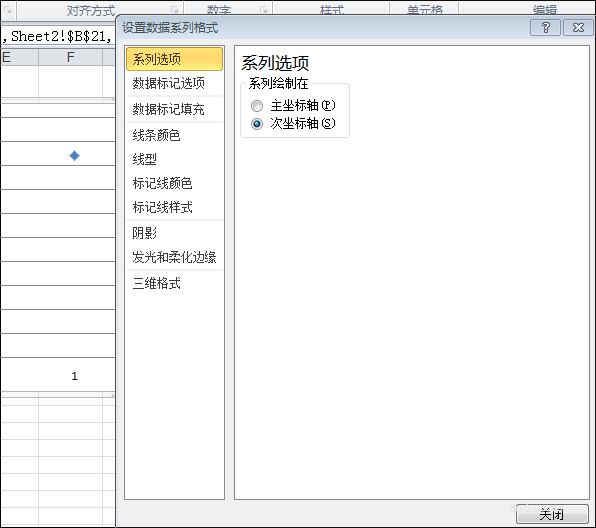The width and height of the screenshot is (596, 528).
Task: Click the 关闭 button
Action: 552,514
